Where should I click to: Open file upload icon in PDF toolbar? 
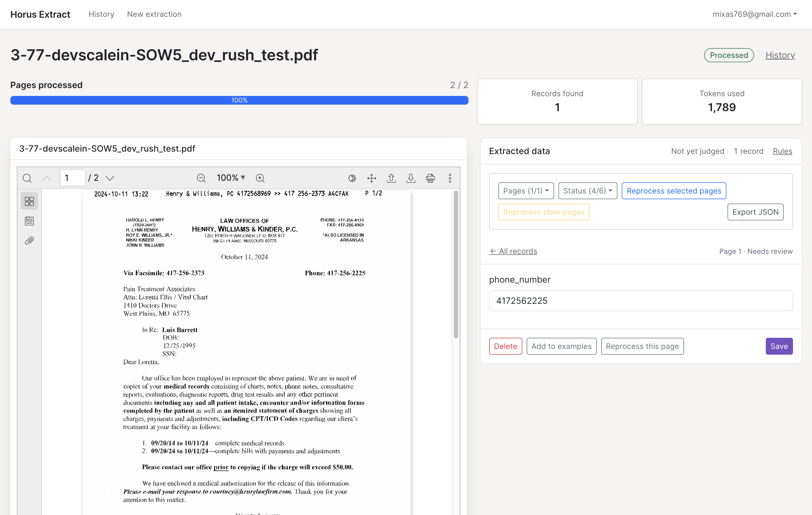click(x=391, y=178)
